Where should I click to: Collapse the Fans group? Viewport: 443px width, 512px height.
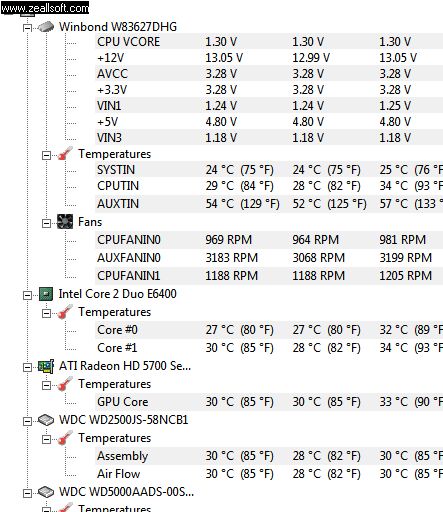(46, 223)
